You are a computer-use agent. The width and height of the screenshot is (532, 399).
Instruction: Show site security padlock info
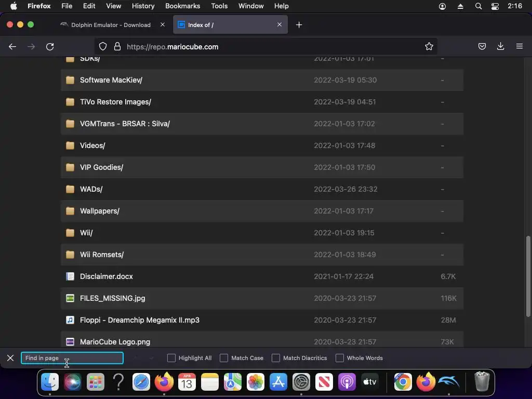coord(117,46)
